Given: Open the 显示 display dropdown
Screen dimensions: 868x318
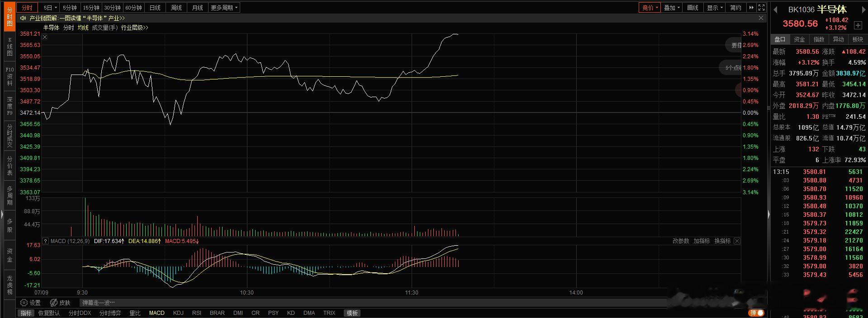Looking at the screenshot, I should 715,8.
